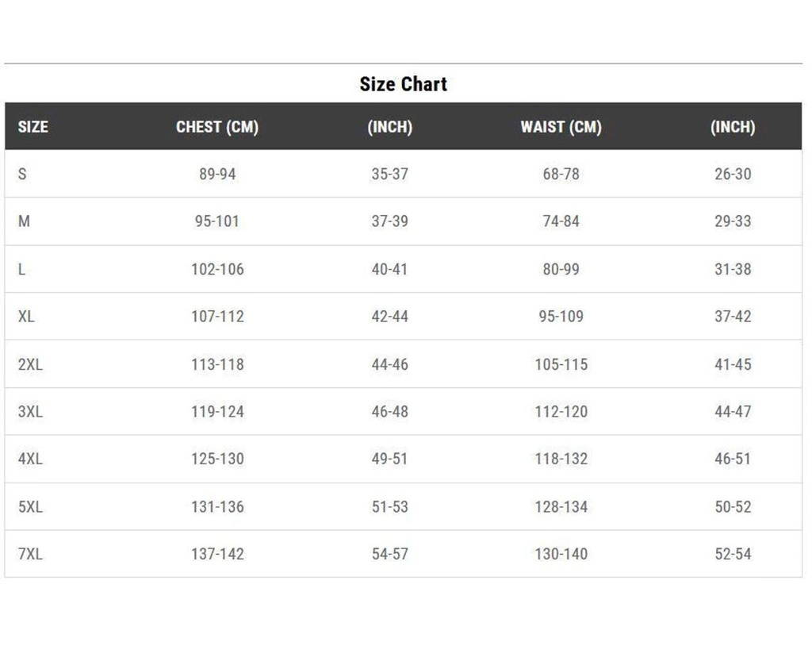Screen dimensions: 812x665
Task: Click the CHEST (CM) column header
Action: pyautogui.click(x=217, y=127)
